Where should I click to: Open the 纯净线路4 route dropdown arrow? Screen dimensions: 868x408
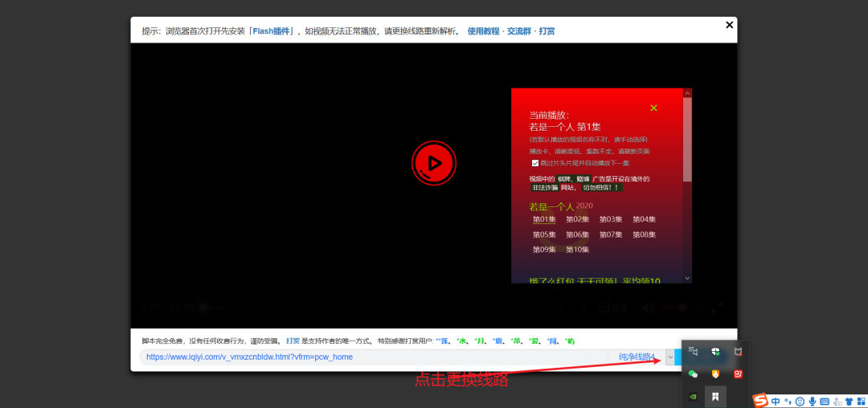click(x=669, y=357)
